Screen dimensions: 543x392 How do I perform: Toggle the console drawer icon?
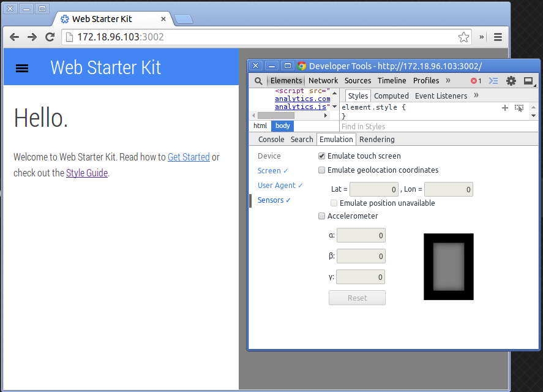[x=493, y=81]
